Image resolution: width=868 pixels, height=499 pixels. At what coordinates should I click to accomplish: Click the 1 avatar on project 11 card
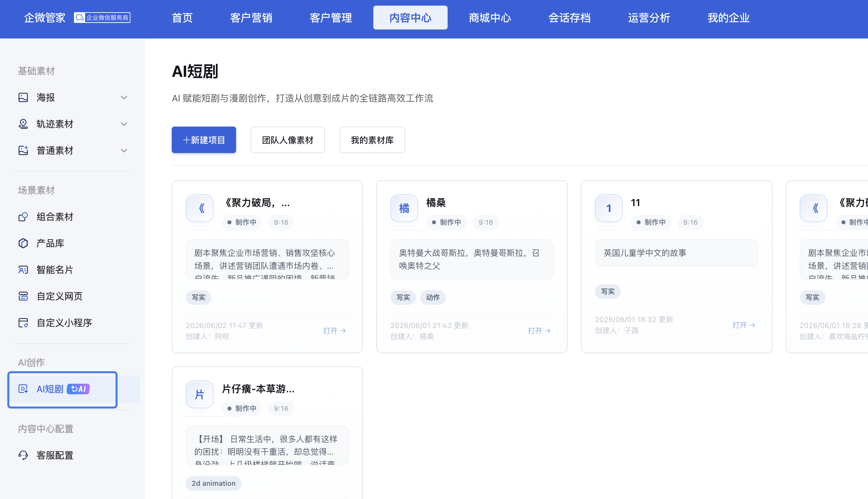[x=608, y=208]
